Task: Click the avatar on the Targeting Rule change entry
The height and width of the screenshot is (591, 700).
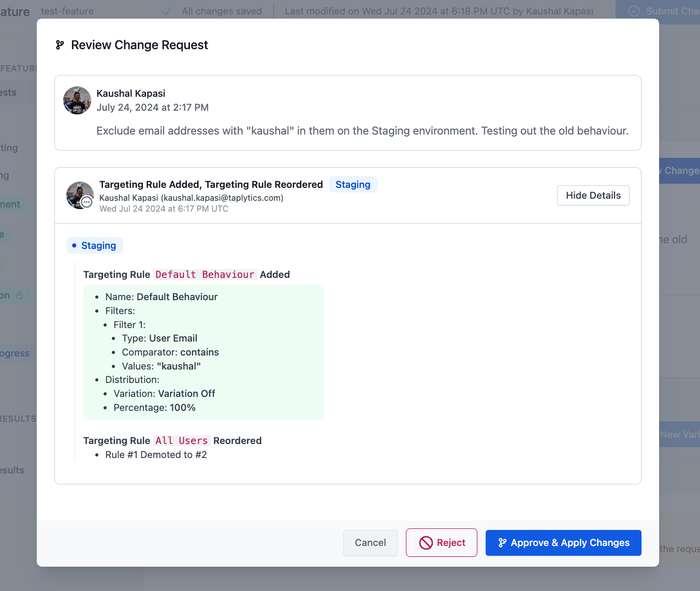Action: [x=80, y=195]
